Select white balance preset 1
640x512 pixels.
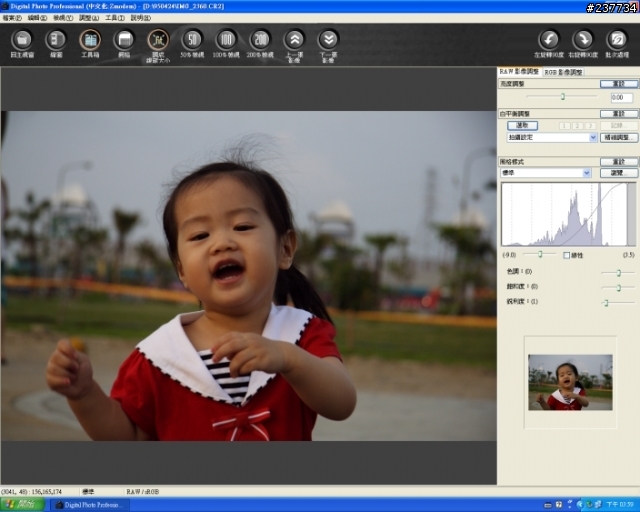click(565, 126)
